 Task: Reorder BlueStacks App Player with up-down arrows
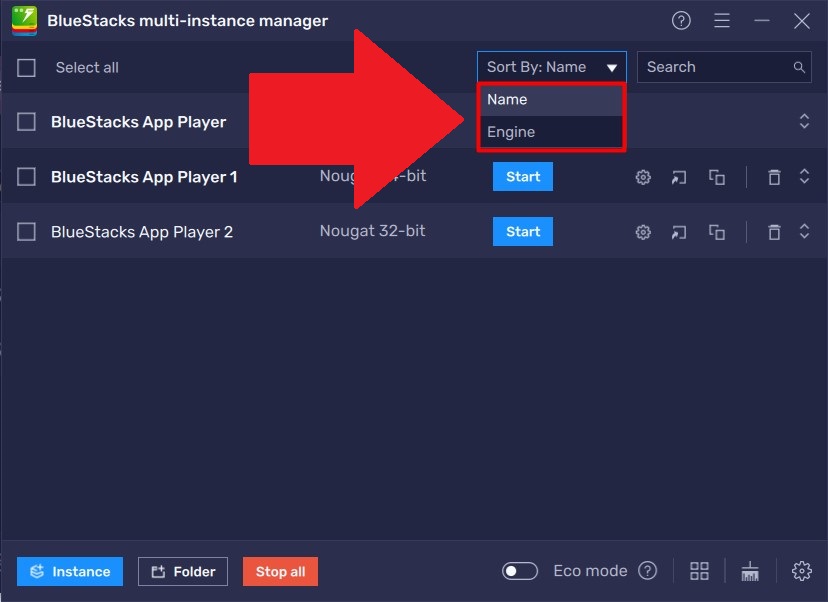tap(804, 121)
